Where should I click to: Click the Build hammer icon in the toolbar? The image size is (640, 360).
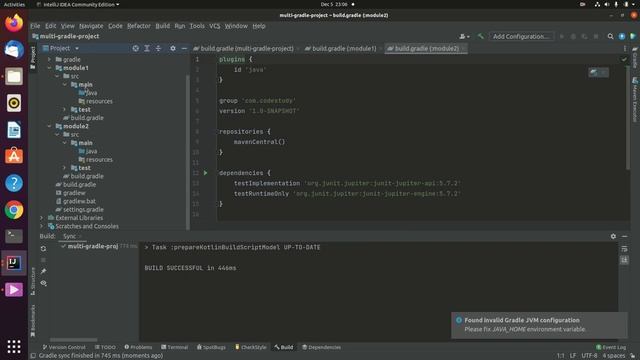pyautogui.click(x=481, y=36)
